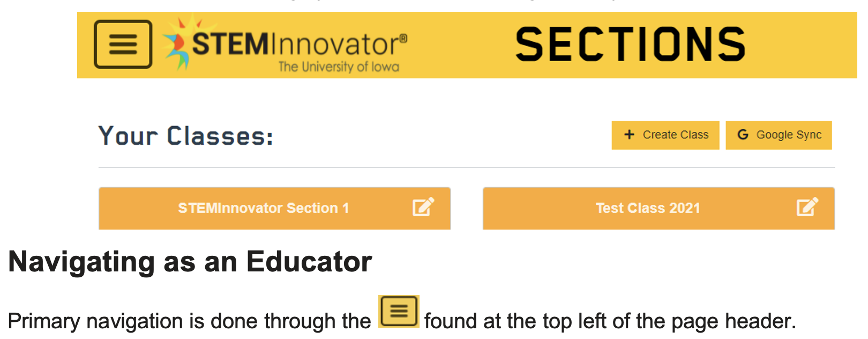Click the Navigating as an Educator heading
The image size is (868, 339).
(x=190, y=262)
